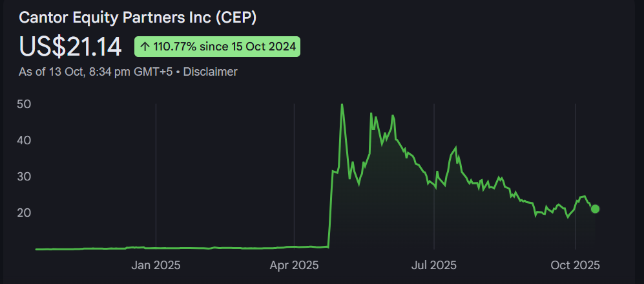Viewport: 644px width, 284px height.
Task: Click the 50 y-axis label
Action: [26, 104]
